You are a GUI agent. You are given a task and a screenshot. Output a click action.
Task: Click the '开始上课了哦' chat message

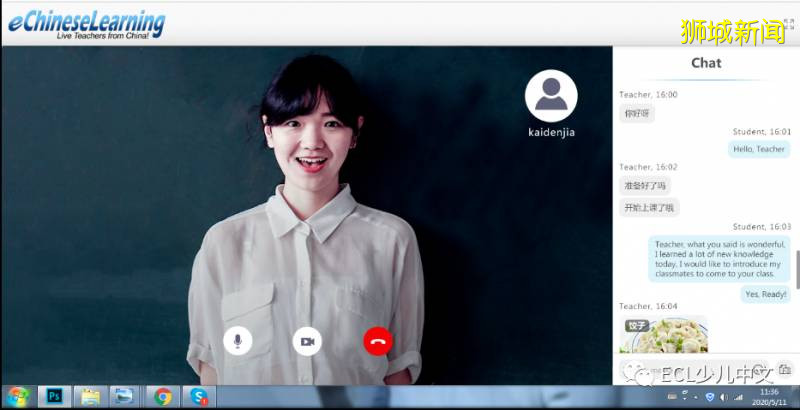649,208
